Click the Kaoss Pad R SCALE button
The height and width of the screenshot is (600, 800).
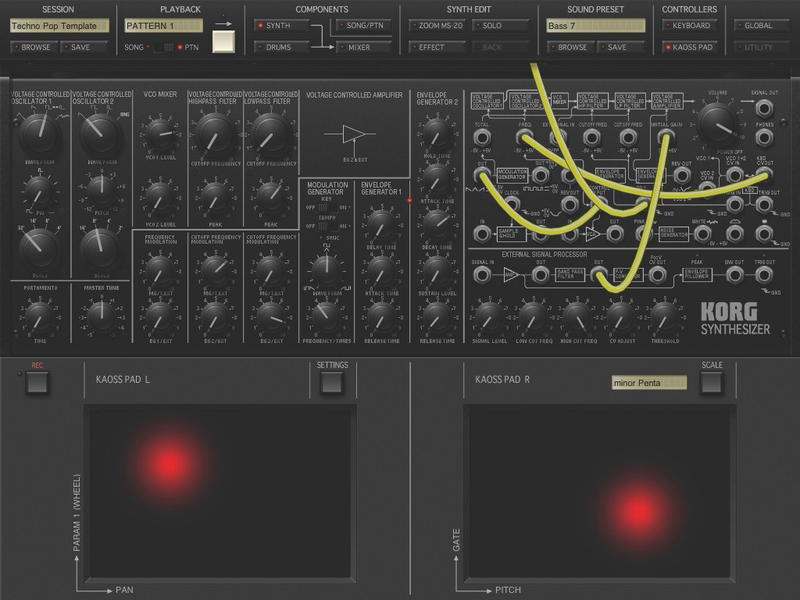click(711, 383)
